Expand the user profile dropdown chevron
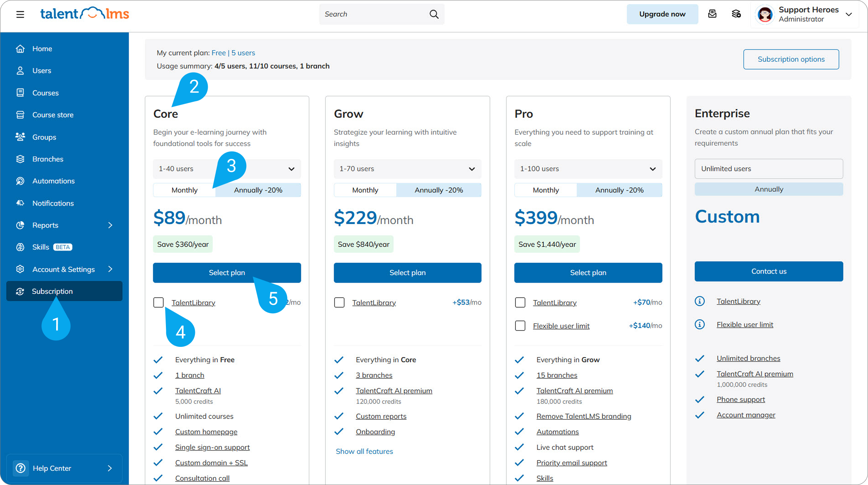The height and width of the screenshot is (485, 868). click(x=849, y=14)
